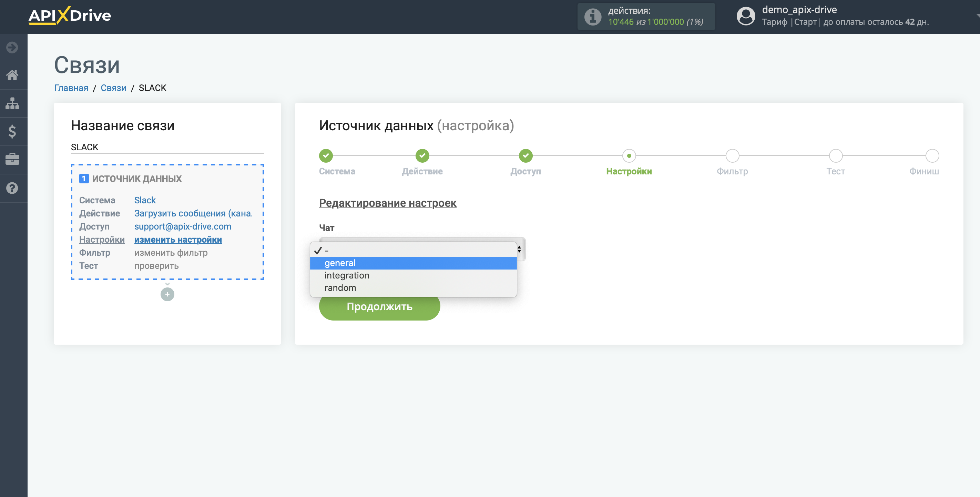This screenshot has height=497, width=980.
Task: Click the 'Редактирование настроек' heading
Action: 388,203
